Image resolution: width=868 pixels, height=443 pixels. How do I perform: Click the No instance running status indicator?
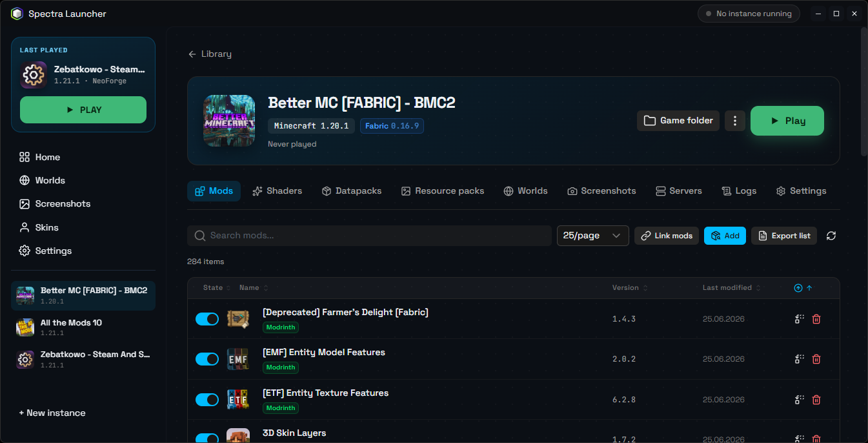point(749,14)
